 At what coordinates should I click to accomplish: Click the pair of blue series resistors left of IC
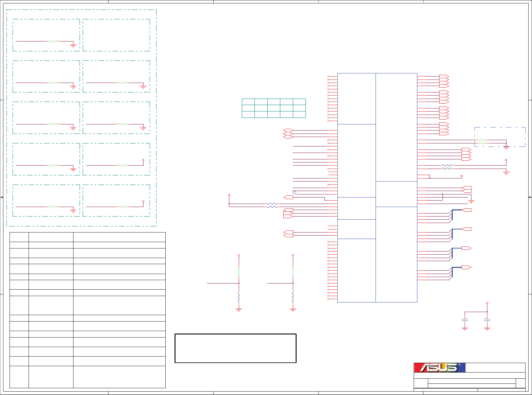tap(272, 205)
